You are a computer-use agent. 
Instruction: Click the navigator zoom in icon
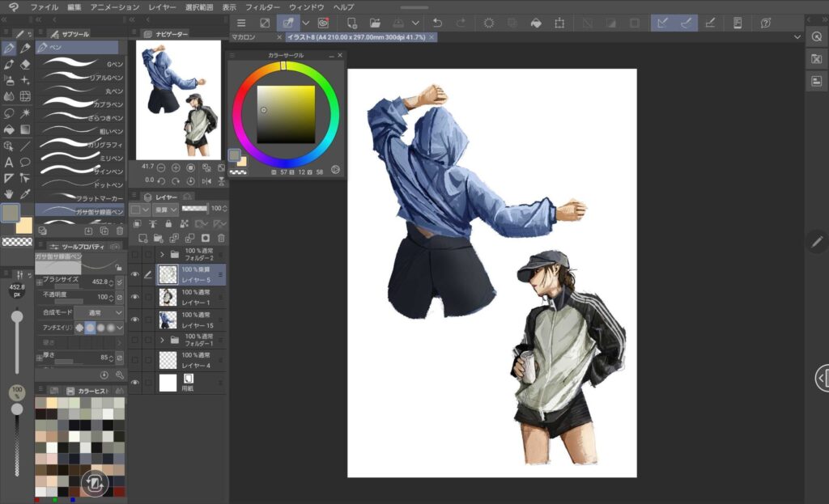(x=176, y=168)
